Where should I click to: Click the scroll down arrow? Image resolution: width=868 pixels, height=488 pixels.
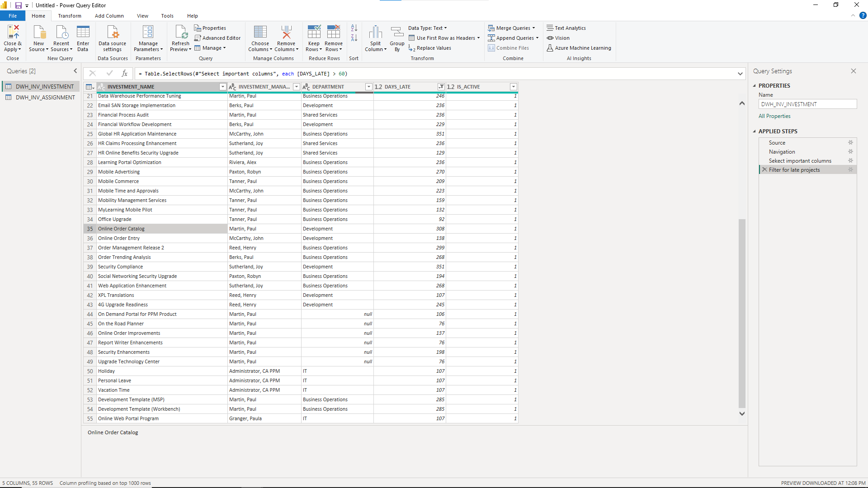point(742,413)
